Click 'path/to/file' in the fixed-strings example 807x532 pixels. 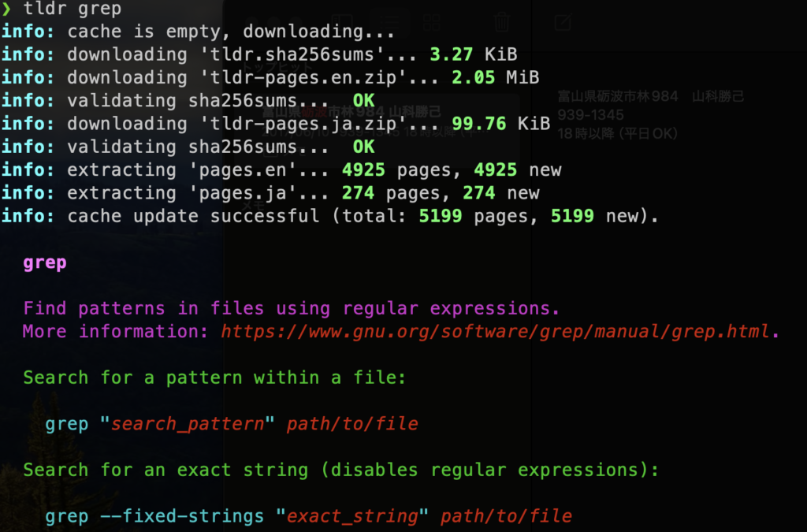507,516
